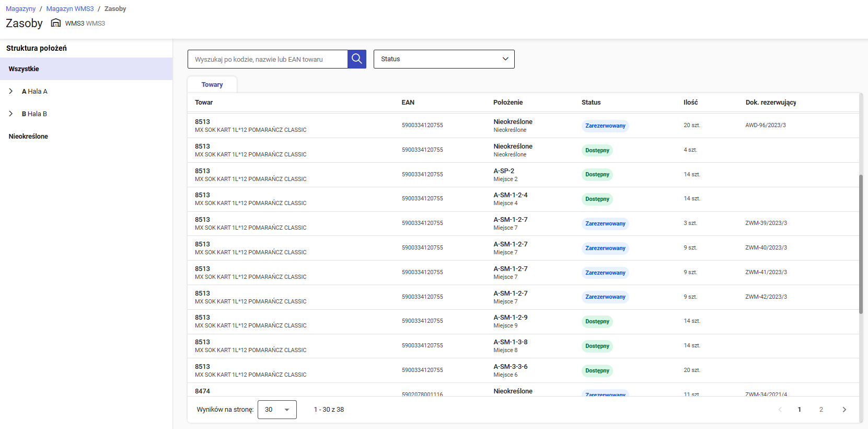Click the Ilość column header
This screenshot has height=429, width=868.
(x=690, y=103)
